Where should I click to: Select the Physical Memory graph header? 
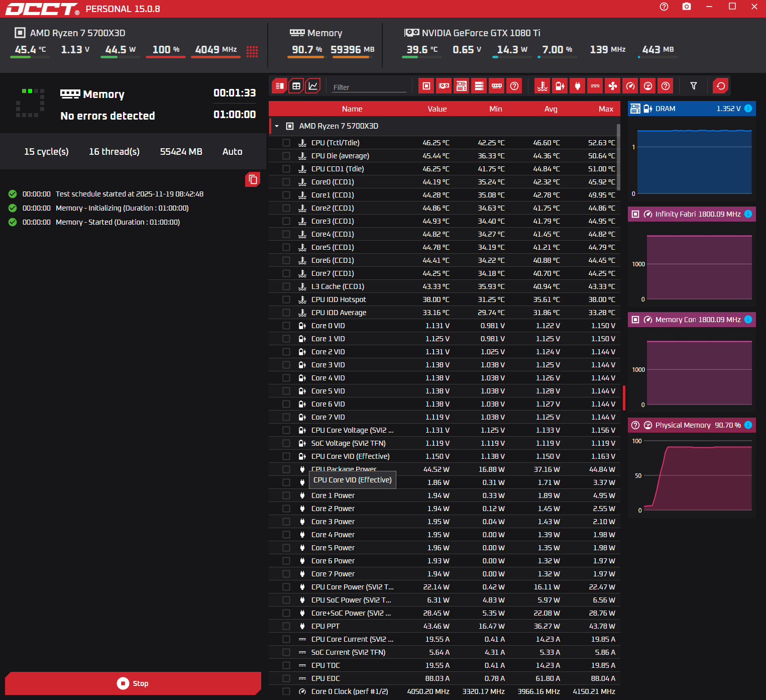coord(692,425)
